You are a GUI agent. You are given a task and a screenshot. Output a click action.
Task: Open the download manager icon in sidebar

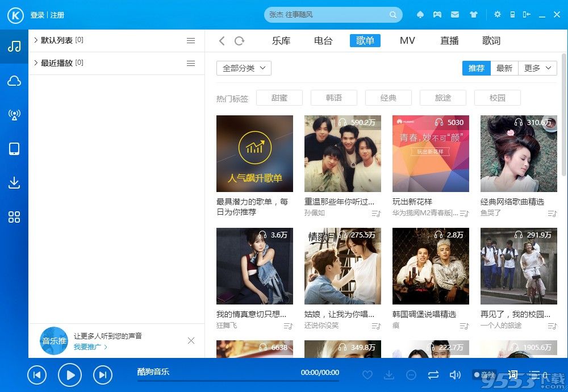point(14,183)
